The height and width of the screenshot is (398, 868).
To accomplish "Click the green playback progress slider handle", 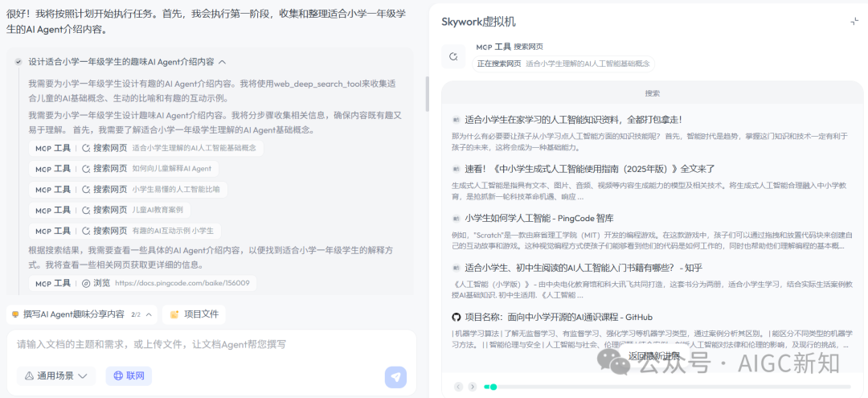I will pyautogui.click(x=493, y=387).
